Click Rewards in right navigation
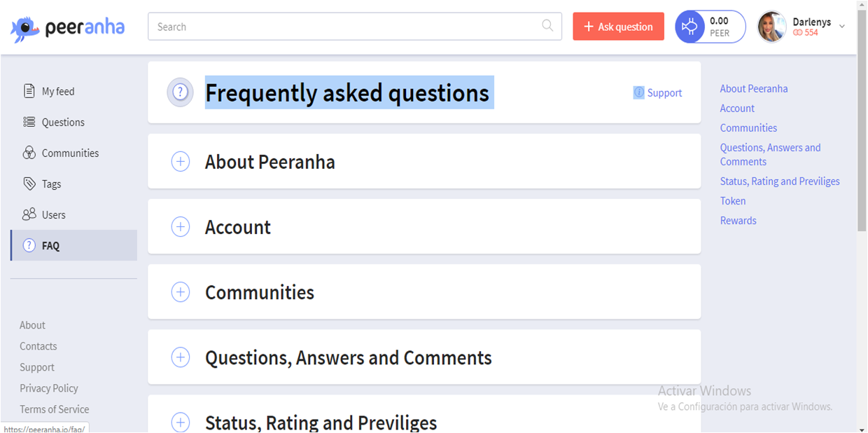 point(738,220)
